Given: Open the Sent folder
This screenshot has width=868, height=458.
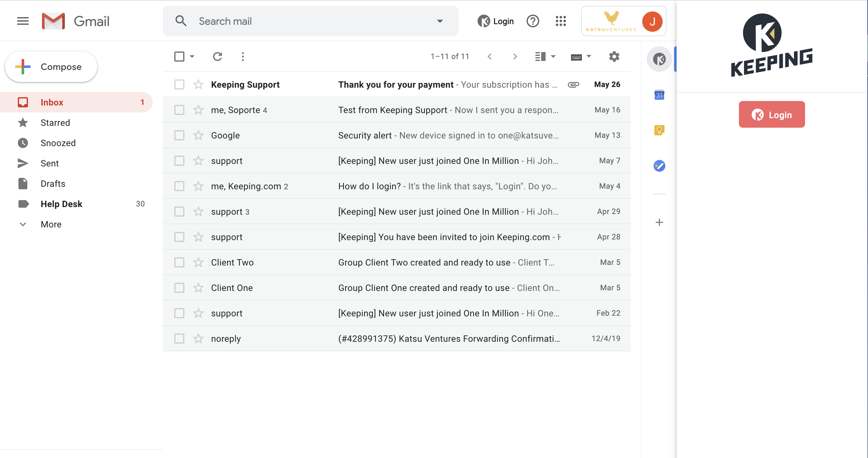Looking at the screenshot, I should (76, 163).
